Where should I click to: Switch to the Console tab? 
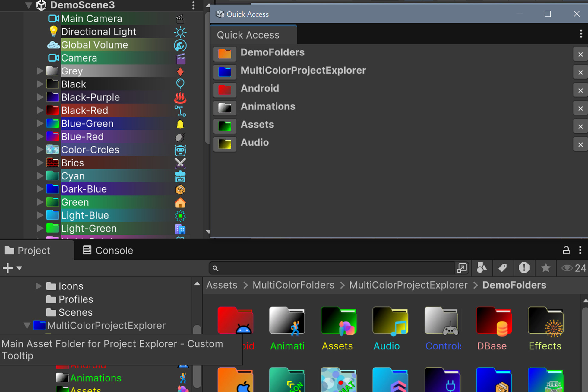(114, 250)
